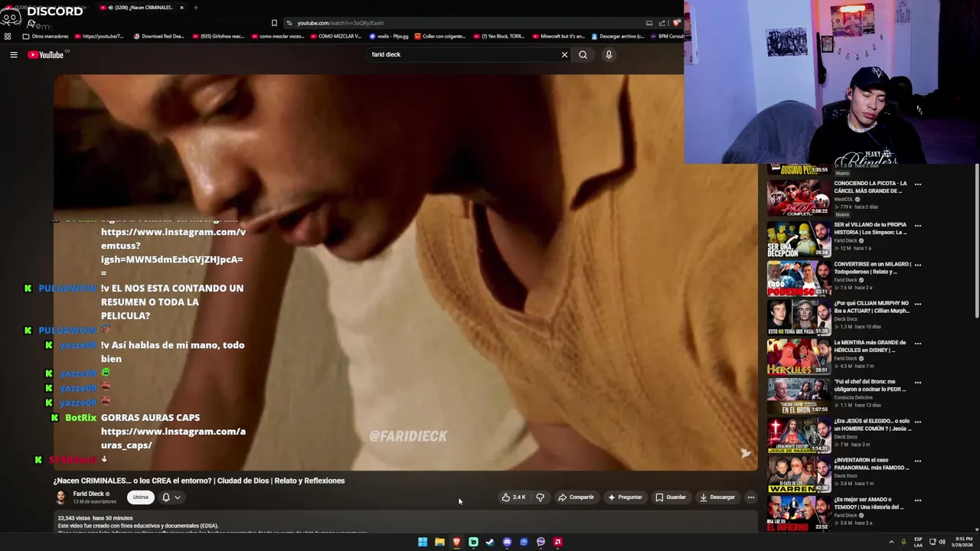Image resolution: width=980 pixels, height=551 pixels.
Task: Click the recommendations sidebar scrollbar
Action: 977,241
